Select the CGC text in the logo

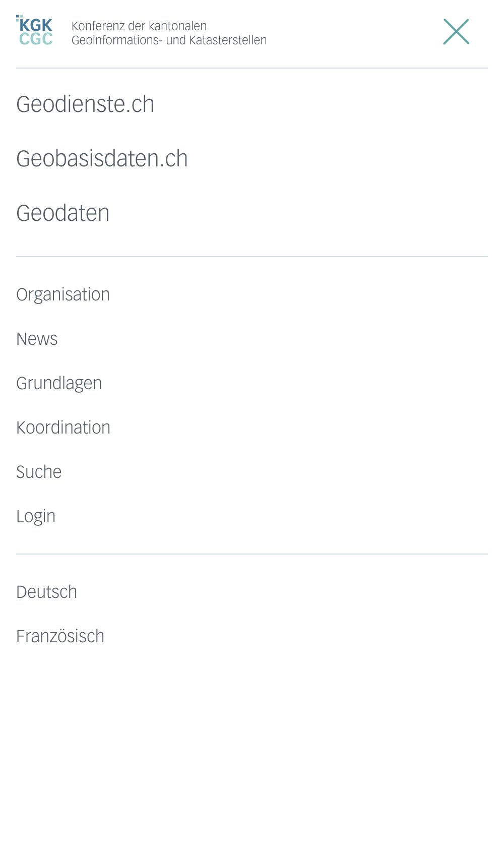pyautogui.click(x=36, y=39)
